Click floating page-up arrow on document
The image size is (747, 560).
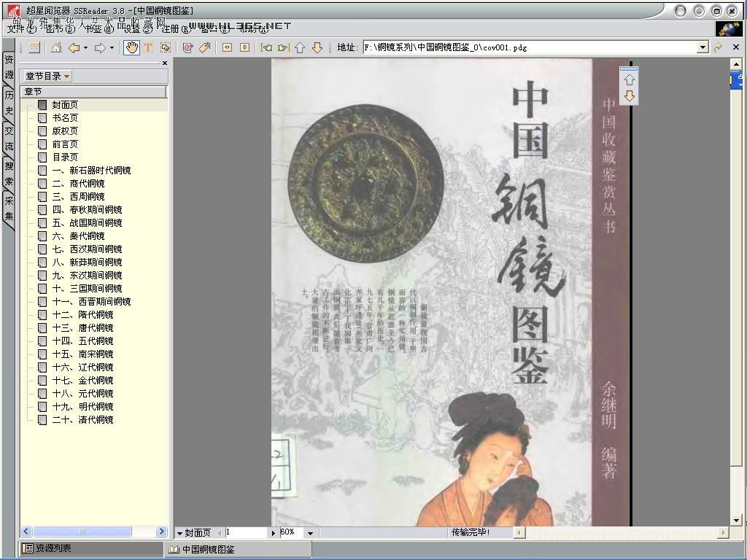pyautogui.click(x=629, y=80)
